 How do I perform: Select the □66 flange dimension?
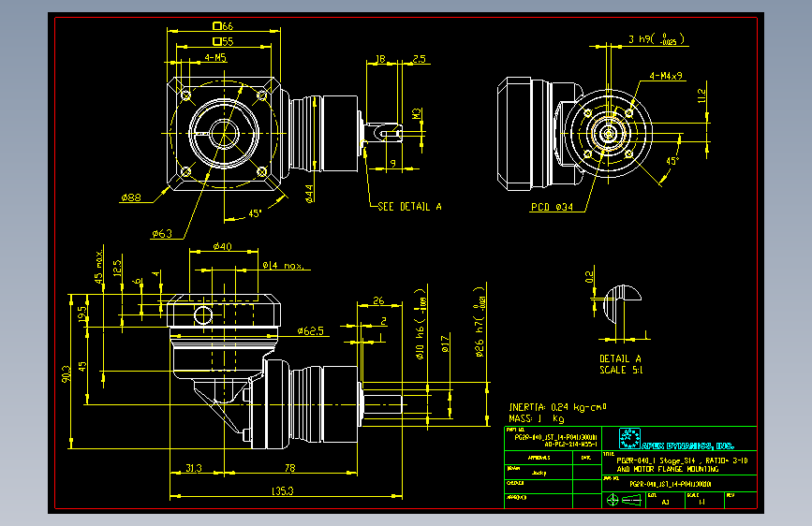point(223,26)
